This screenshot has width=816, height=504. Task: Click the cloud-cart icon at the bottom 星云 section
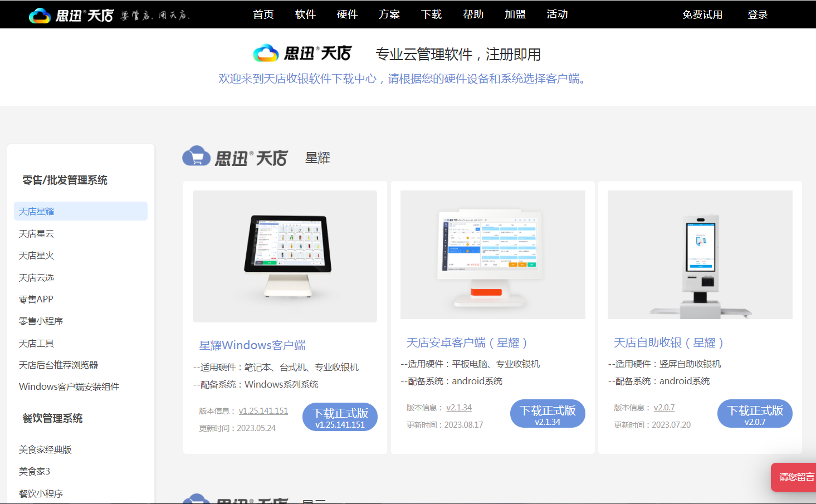(x=196, y=500)
